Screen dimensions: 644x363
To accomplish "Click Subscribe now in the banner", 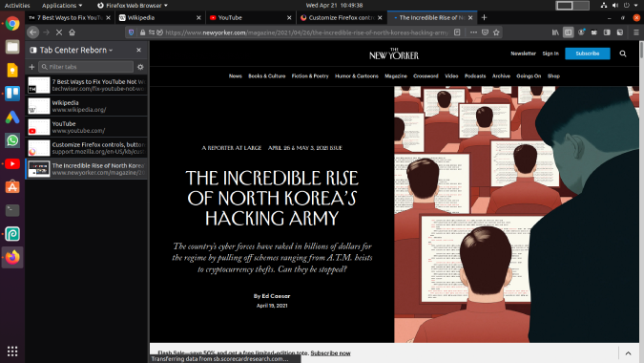I will (x=330, y=352).
